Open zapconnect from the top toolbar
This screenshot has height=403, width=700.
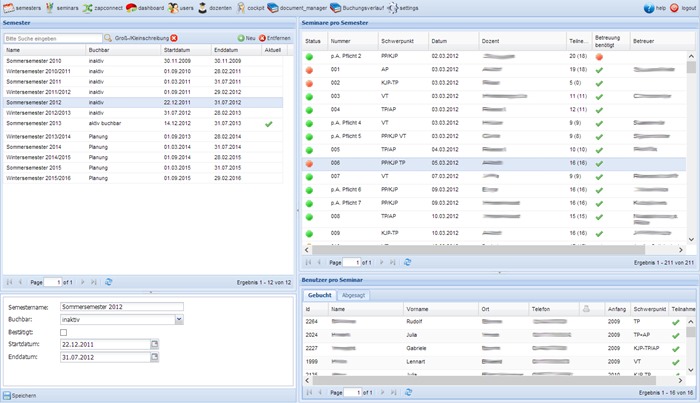103,8
